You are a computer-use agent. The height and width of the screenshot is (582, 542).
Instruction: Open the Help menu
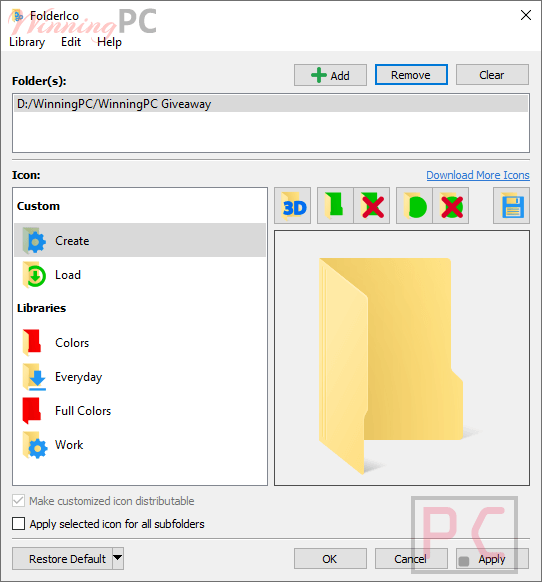point(109,42)
